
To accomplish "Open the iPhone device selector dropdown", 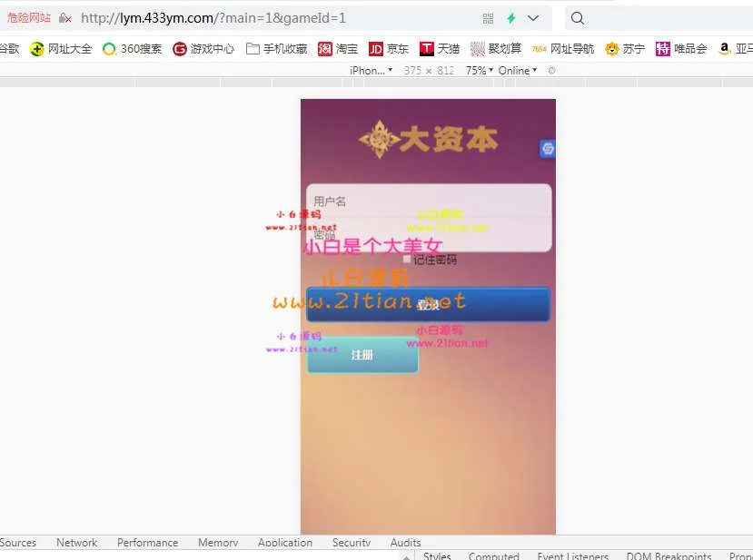I will (372, 70).
